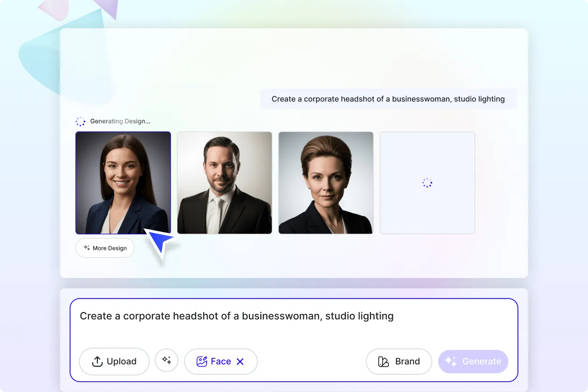Screen dimensions: 588x392
Task: Select the businesswoman headshot thumbnail
Action: 123,182
